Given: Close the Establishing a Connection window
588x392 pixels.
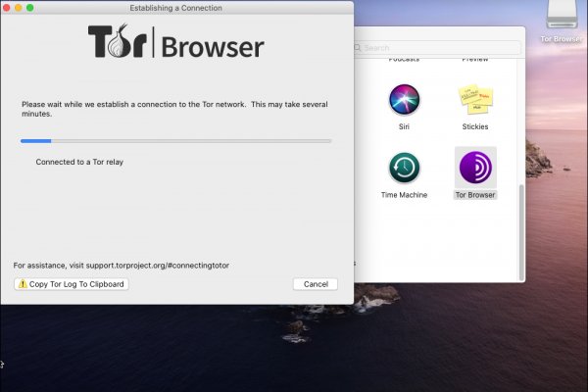Looking at the screenshot, I should point(8,8).
